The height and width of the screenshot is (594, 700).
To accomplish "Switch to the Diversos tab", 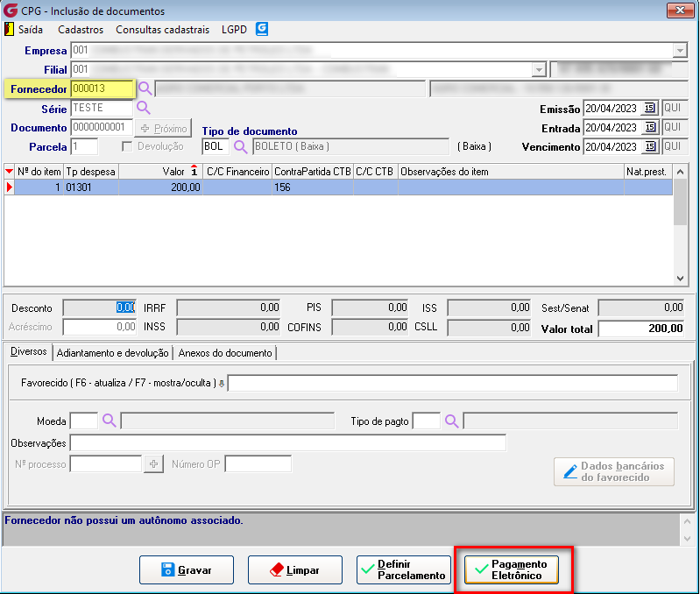I will [x=29, y=351].
